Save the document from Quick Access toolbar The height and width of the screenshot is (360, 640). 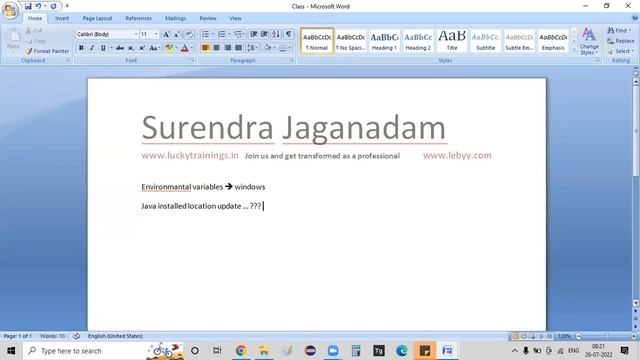coord(28,6)
